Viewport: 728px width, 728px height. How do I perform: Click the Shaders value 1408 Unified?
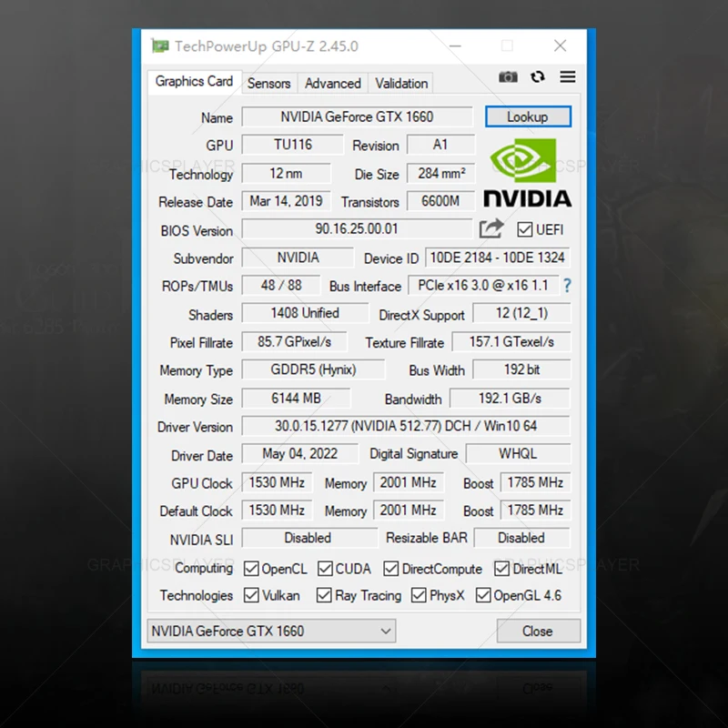click(x=305, y=313)
